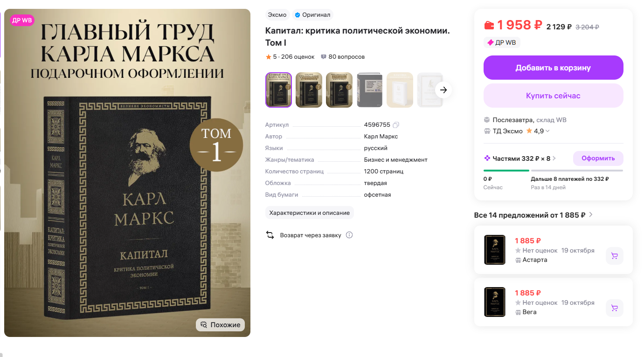This screenshot has height=357, width=644.
Task: Click Добавить в корзину button
Action: coord(554,68)
